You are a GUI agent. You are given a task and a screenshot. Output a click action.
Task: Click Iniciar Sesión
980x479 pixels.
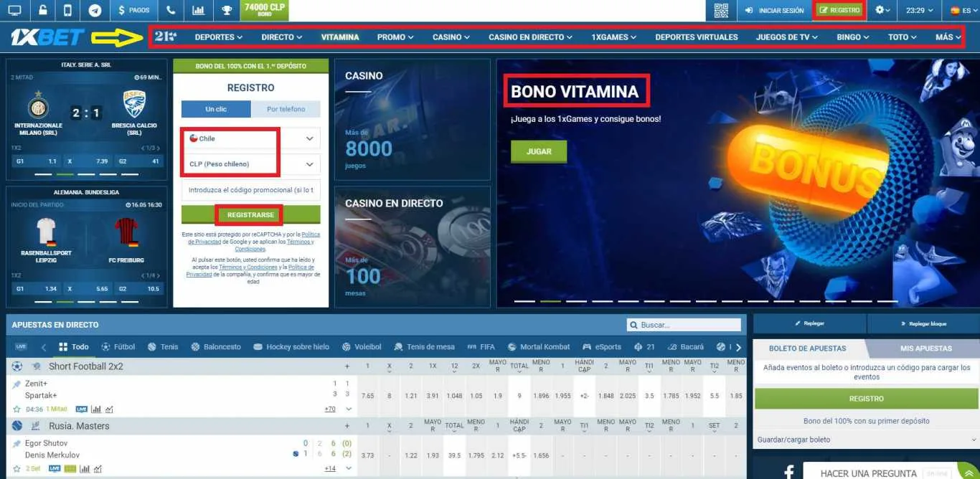coord(774,11)
